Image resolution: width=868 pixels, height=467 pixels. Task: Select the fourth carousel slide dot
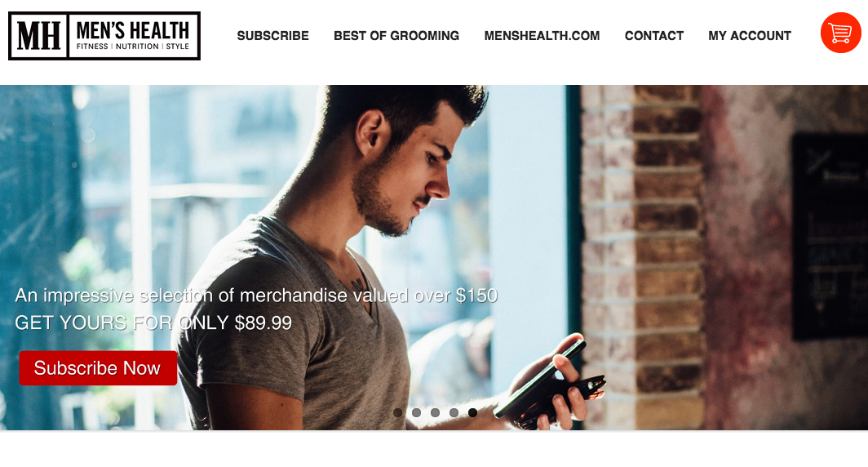454,413
